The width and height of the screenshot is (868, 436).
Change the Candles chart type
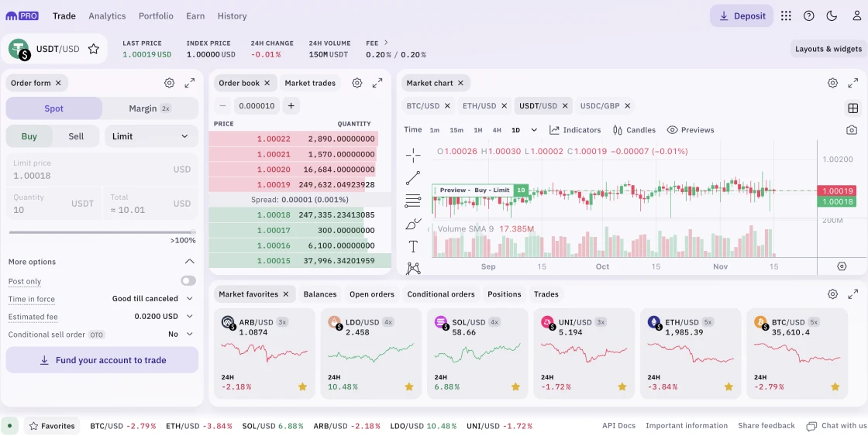[x=635, y=130]
